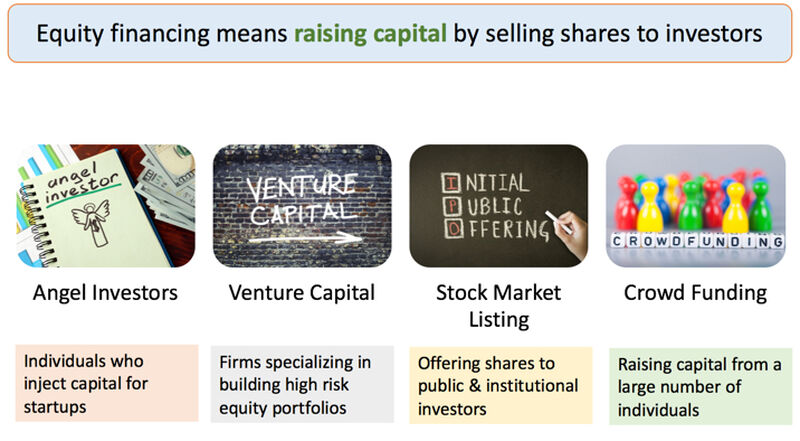This screenshot has width=800, height=441.
Task: Click the Initial Public Offering chalkboard image
Action: pos(498,206)
